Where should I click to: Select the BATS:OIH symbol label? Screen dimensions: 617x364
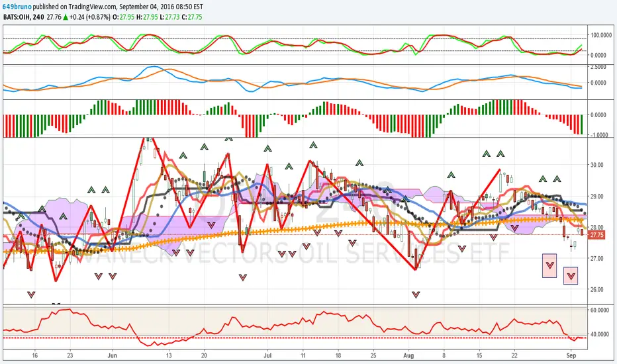[17, 17]
